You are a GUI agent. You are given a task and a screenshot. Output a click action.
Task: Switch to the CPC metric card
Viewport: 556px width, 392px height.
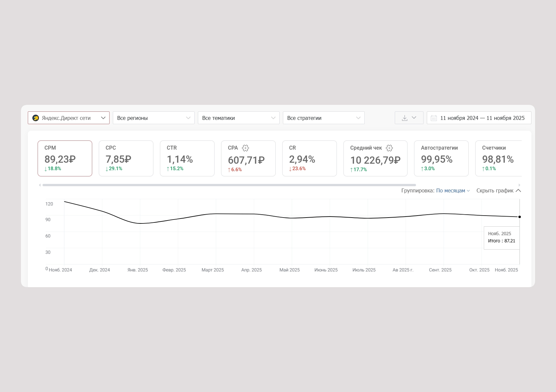pyautogui.click(x=126, y=158)
